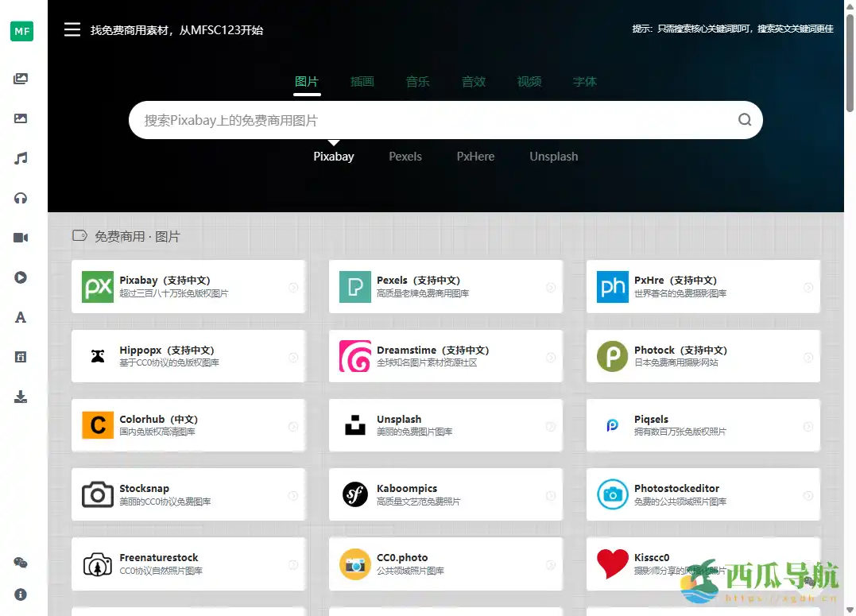Switch search source to PxHere

pos(474,157)
